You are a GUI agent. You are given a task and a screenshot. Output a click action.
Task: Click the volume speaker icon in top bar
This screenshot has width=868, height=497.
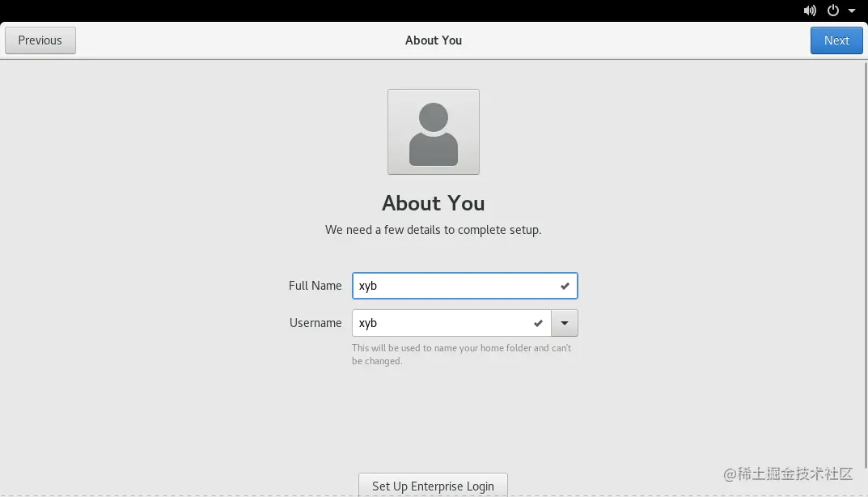tap(809, 11)
